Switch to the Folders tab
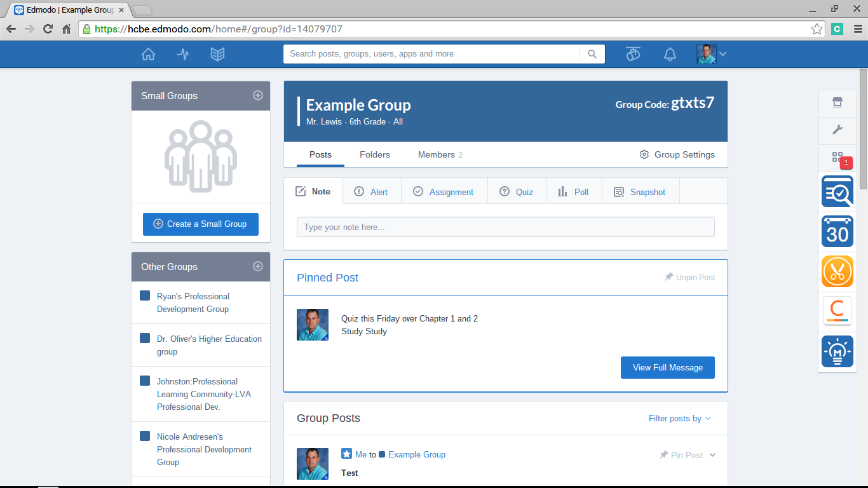The width and height of the screenshot is (868, 488). 375,154
